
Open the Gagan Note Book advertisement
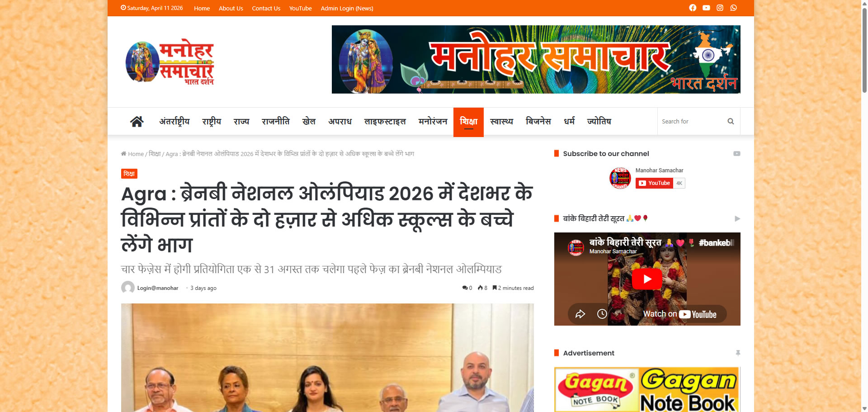[x=647, y=389]
